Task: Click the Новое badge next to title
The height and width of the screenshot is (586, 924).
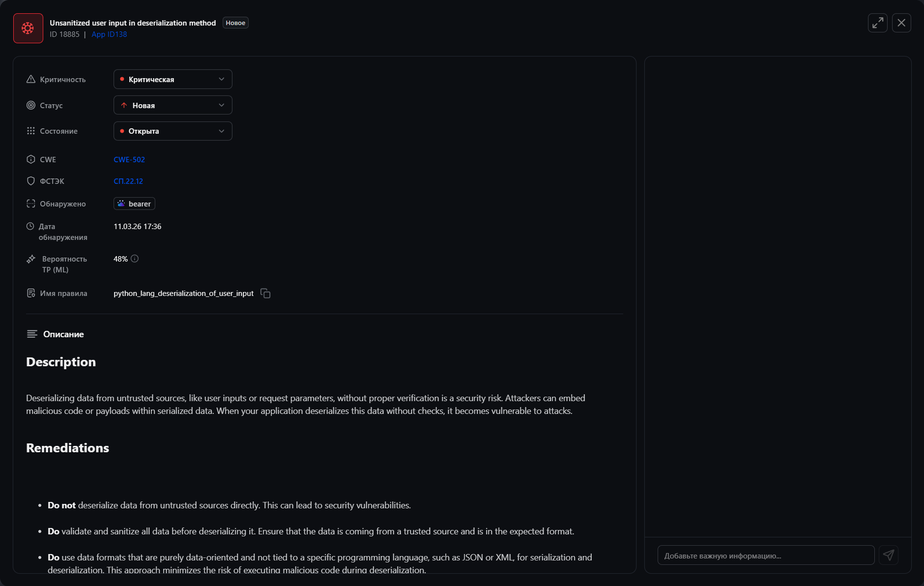Action: 235,23
